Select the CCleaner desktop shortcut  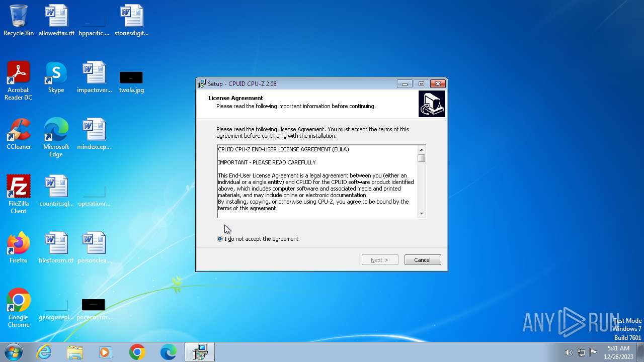[x=19, y=134]
